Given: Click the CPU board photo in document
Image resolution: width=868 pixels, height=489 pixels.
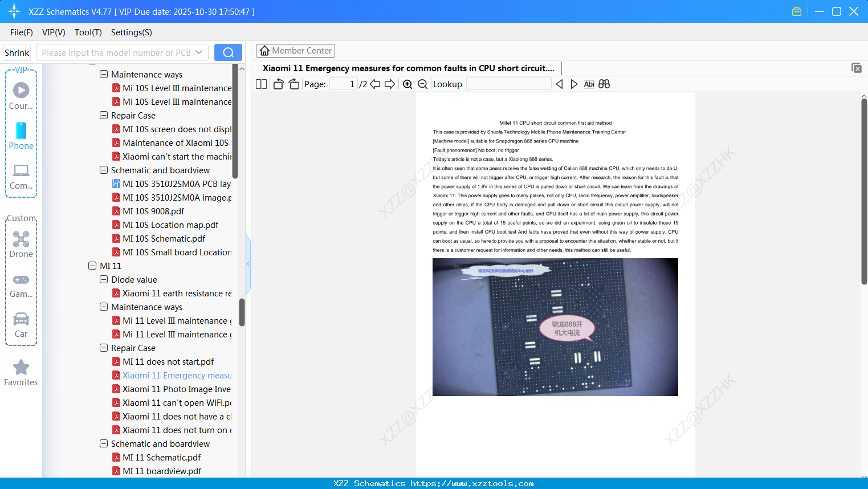Looking at the screenshot, I should (555, 327).
